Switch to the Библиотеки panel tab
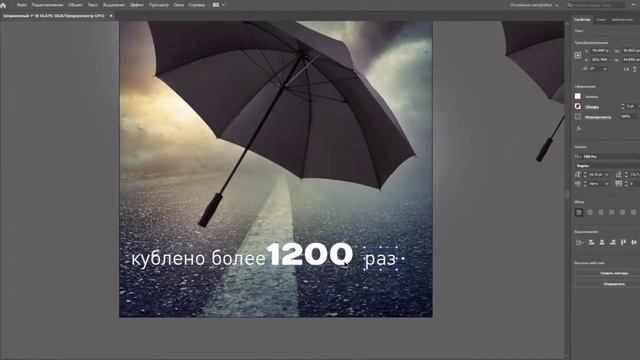 622,20
